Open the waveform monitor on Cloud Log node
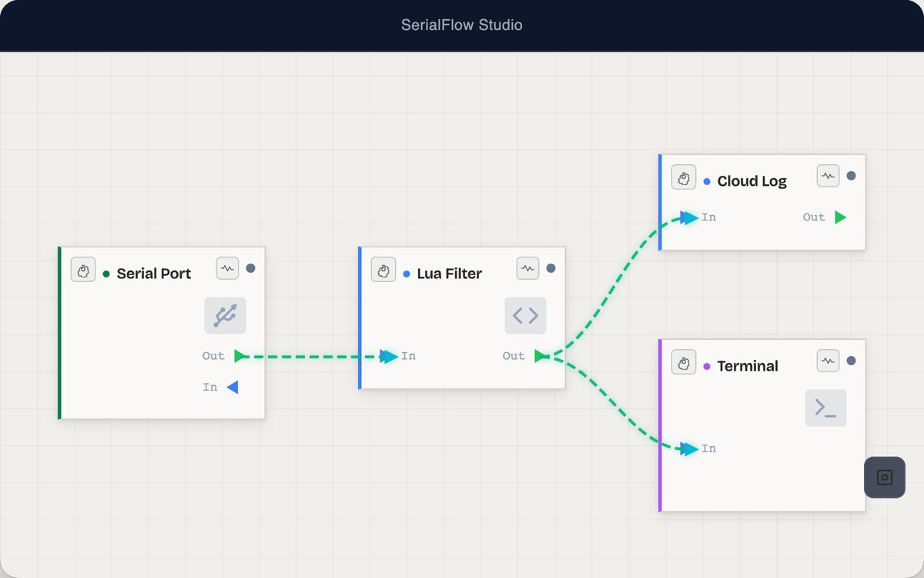 pyautogui.click(x=828, y=176)
